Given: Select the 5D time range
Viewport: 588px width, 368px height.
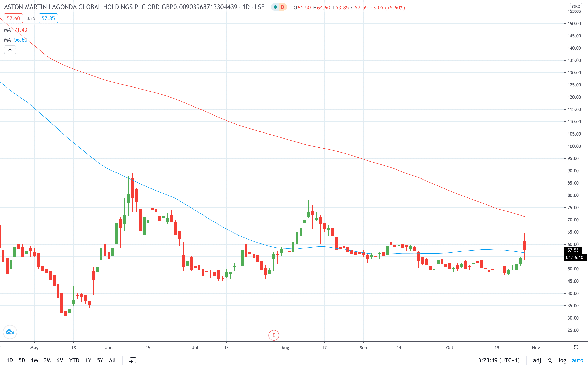Looking at the screenshot, I should (22, 360).
